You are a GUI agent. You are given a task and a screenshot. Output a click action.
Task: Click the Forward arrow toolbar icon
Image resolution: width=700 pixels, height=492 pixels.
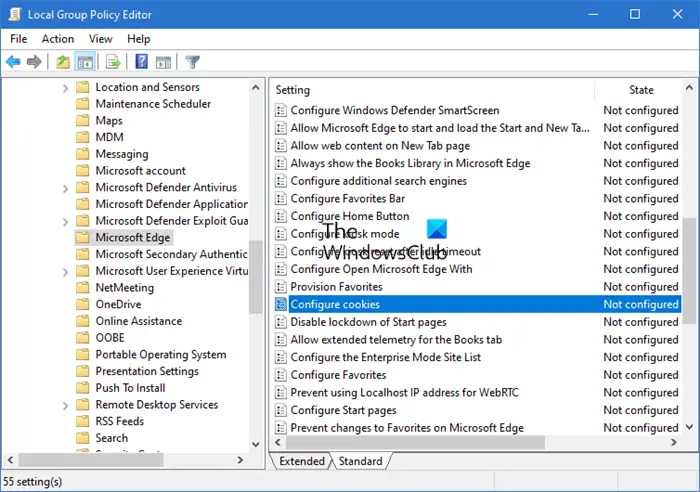pos(34,62)
